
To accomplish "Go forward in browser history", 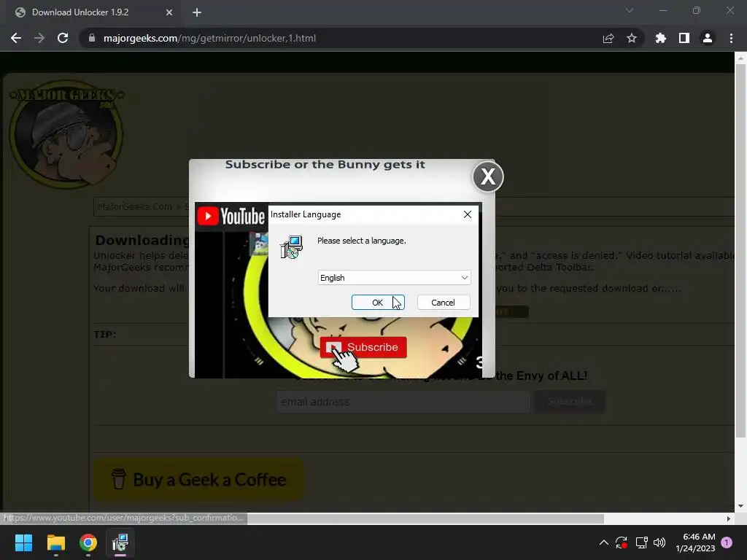I will click(39, 38).
